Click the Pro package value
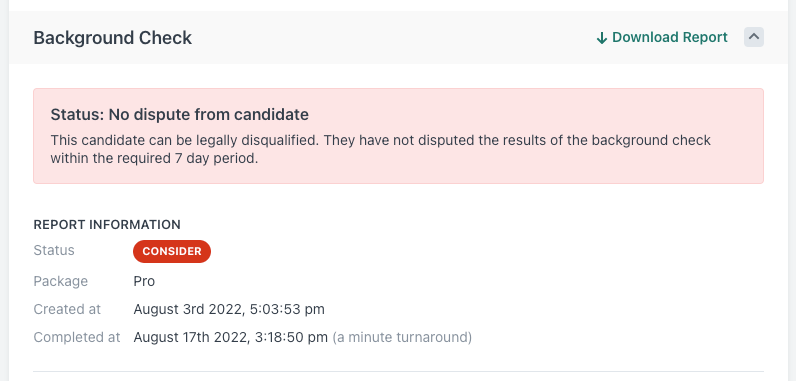The image size is (796, 381). click(x=144, y=281)
